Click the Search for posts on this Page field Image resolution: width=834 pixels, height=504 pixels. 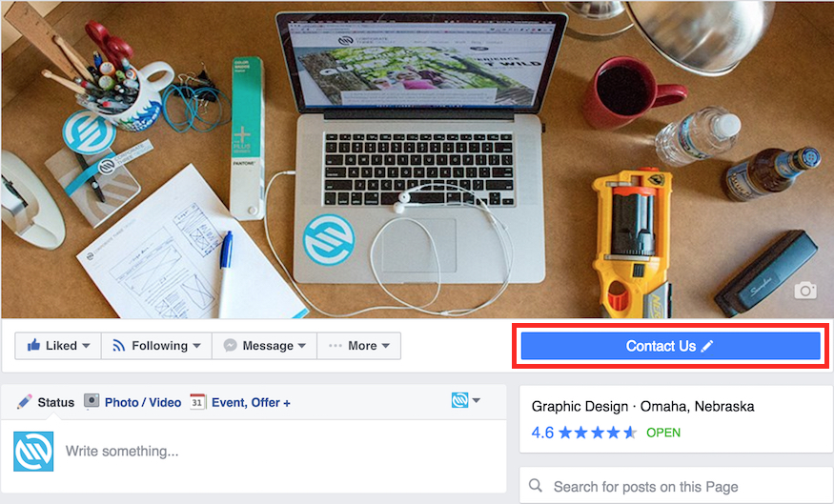pyautogui.click(x=676, y=485)
